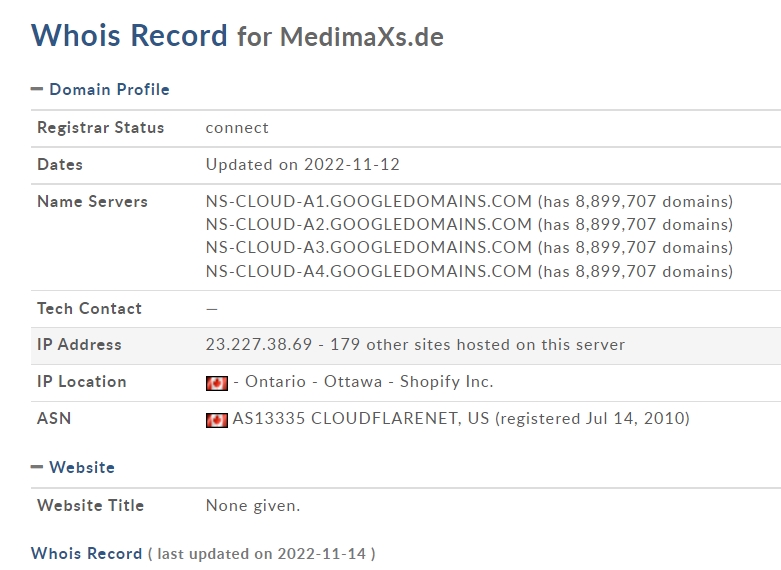
Task: Open 179 other sites hosted link
Action: coord(477,344)
